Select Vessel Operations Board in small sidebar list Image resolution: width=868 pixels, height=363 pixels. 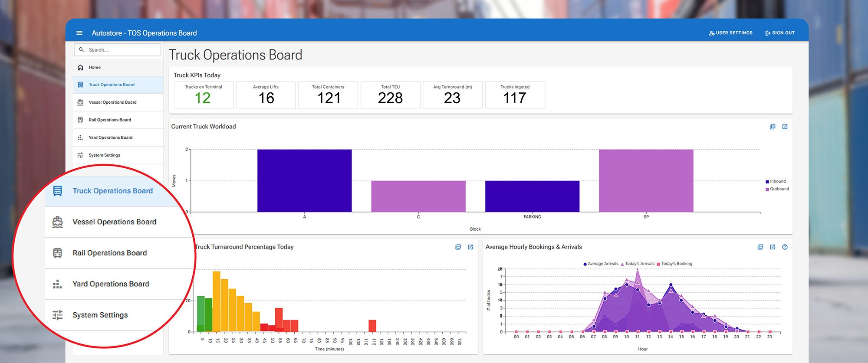(x=112, y=102)
